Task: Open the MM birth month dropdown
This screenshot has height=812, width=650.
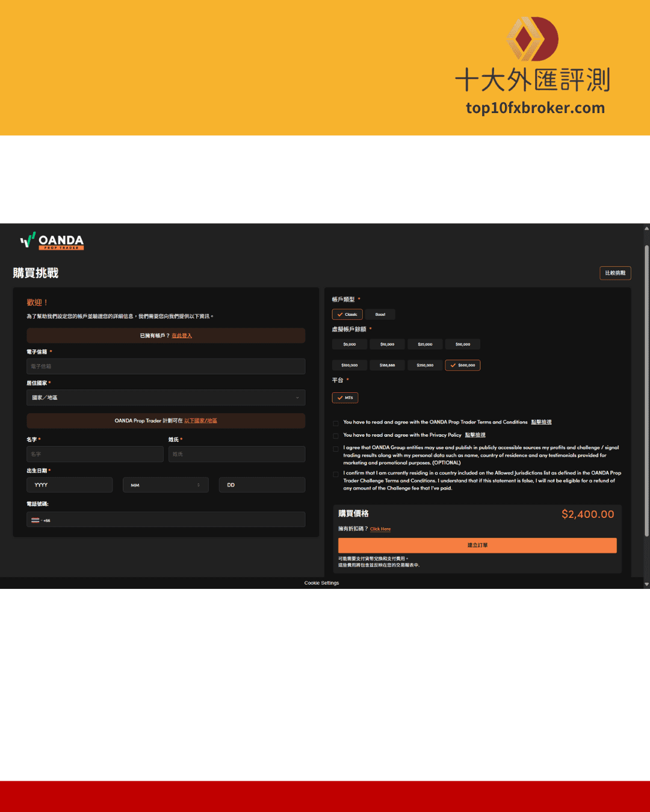Action: pyautogui.click(x=166, y=485)
